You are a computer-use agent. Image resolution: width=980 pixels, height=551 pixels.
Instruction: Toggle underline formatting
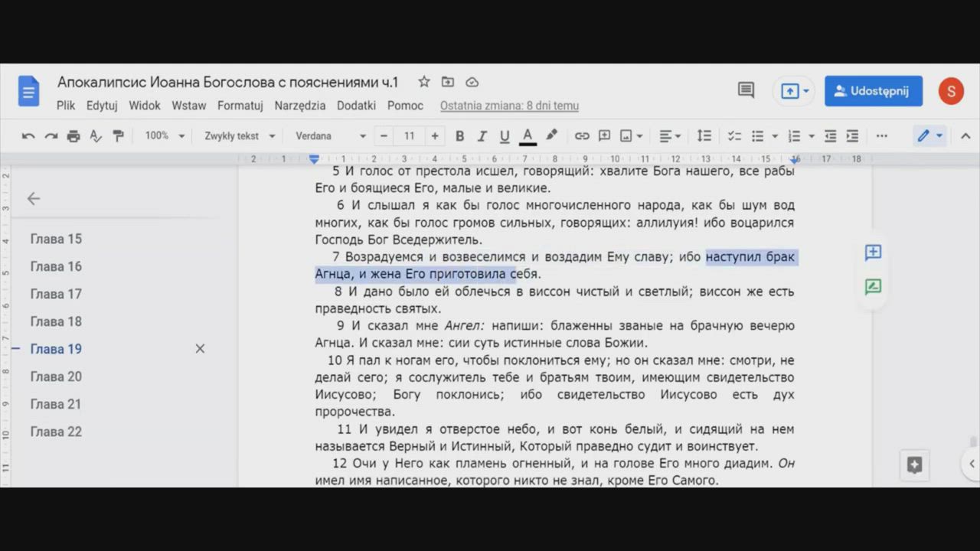pyautogui.click(x=505, y=136)
